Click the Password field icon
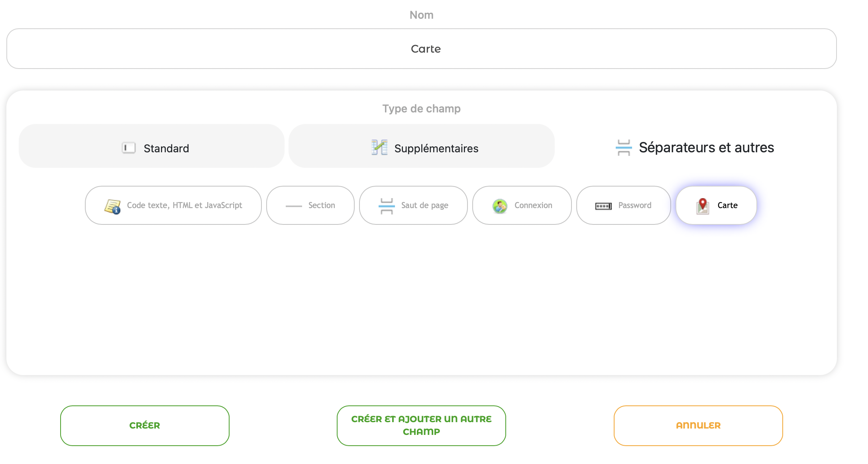Image resolution: width=868 pixels, height=464 pixels. 603,206
